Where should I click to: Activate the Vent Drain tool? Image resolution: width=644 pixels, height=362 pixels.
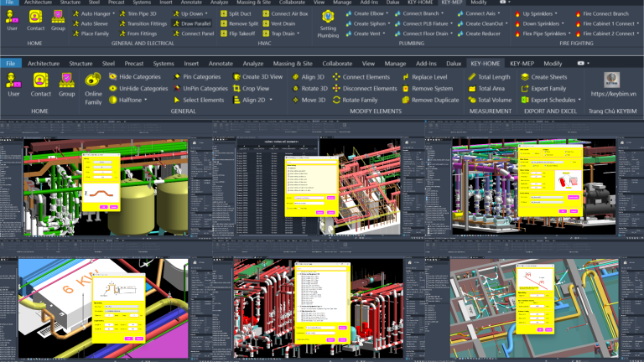(279, 23)
